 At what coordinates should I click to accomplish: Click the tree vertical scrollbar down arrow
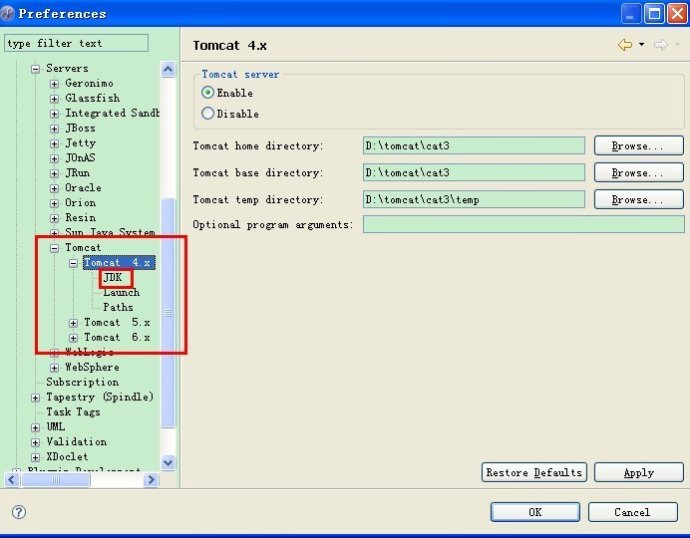(x=168, y=463)
